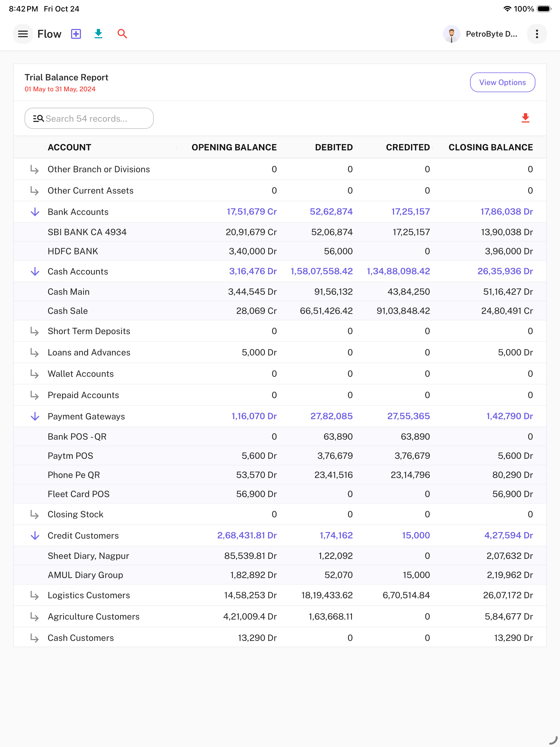560x747 pixels.
Task: Open the red search icon in the header
Action: click(122, 34)
